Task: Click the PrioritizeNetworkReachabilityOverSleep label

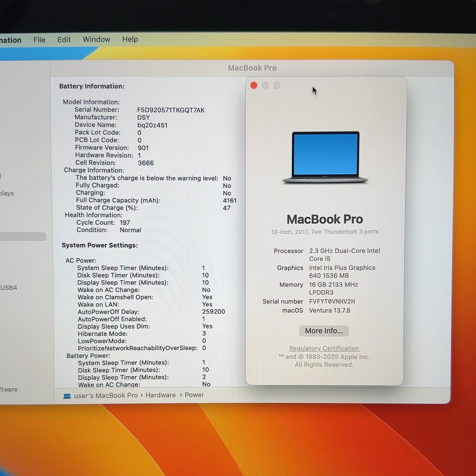Action: [138, 348]
